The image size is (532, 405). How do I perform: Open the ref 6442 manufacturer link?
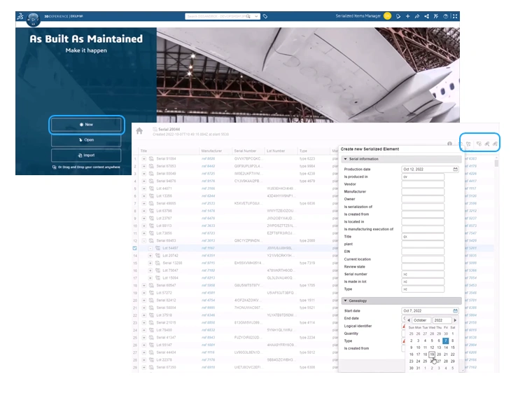tap(208, 166)
